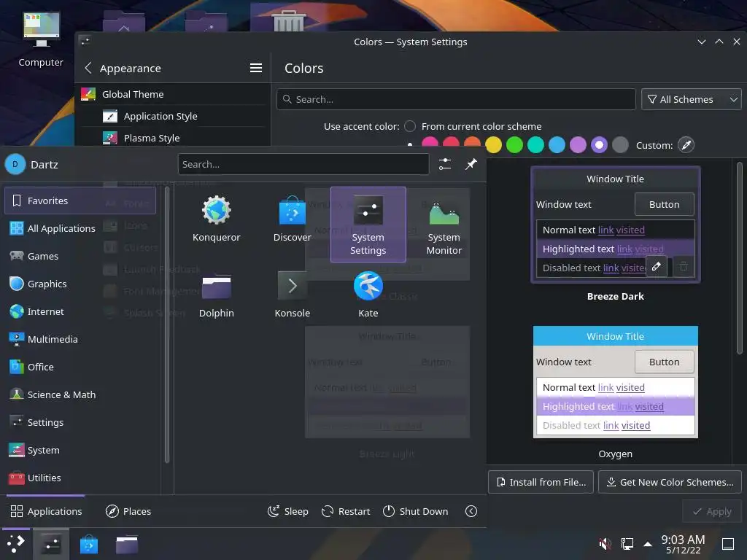Open All Applications category
This screenshot has height=560, width=747.
click(80, 228)
